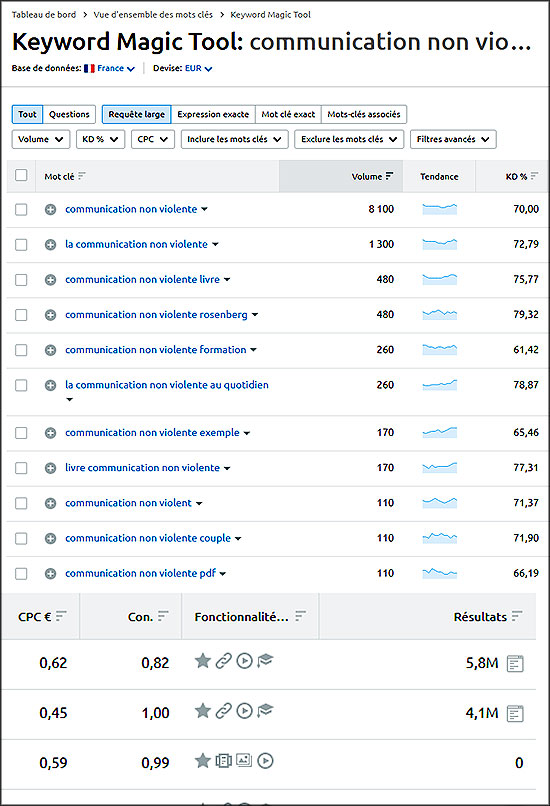Screen dimensions: 550x806
Task: Sort by KD % column sort icon
Action: point(535,176)
